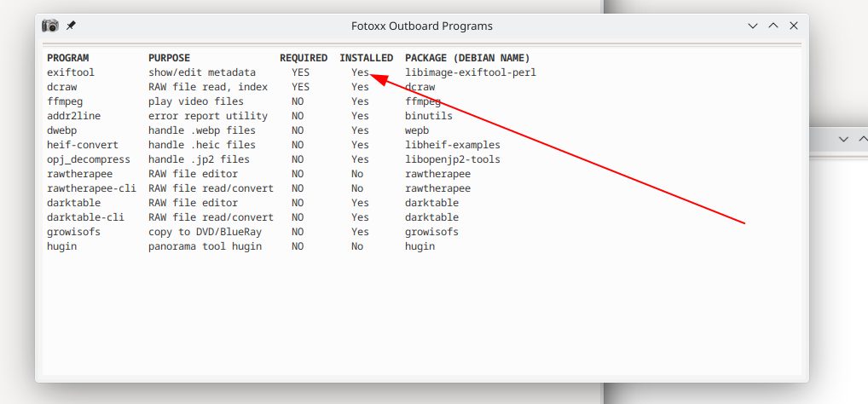Click the rawtherapee-cli program entry
Viewport: 868px width, 404px height.
point(91,188)
